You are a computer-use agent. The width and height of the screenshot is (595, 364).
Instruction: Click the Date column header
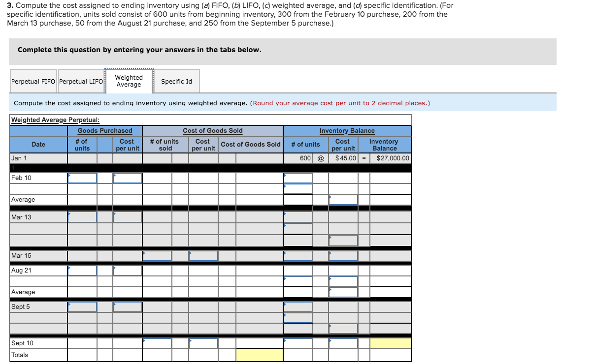pos(38,145)
